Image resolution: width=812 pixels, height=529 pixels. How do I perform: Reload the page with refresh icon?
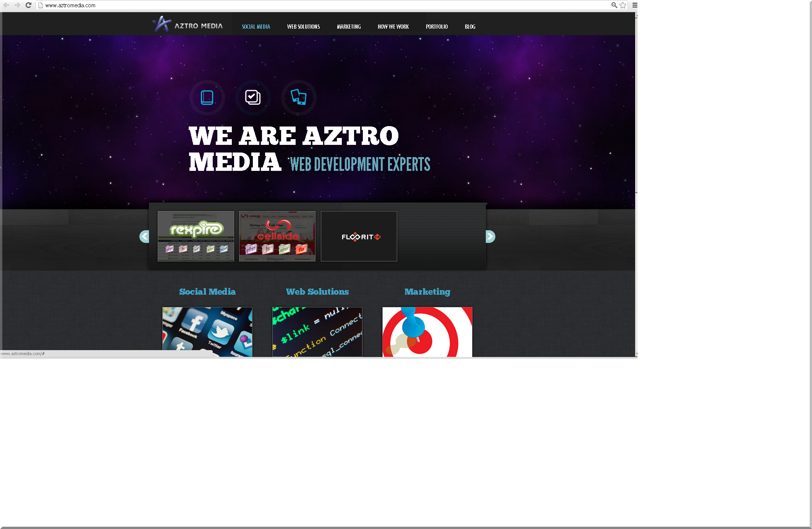click(x=28, y=5)
